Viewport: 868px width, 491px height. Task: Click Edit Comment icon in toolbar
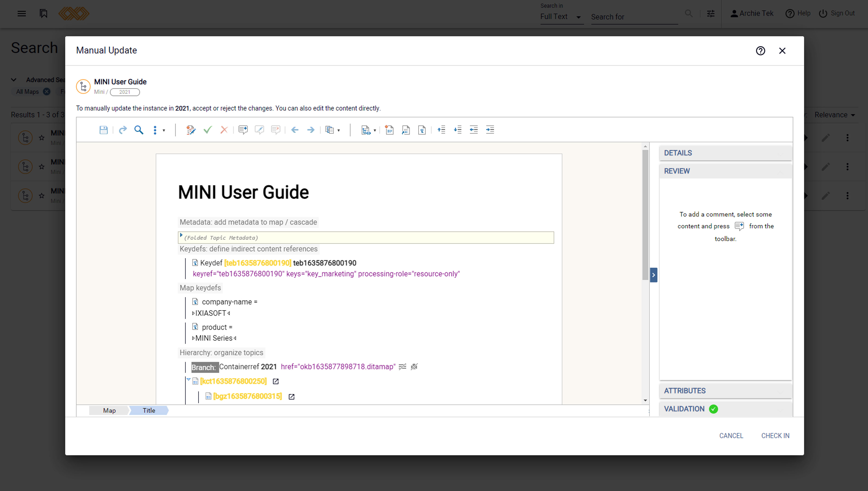tap(259, 130)
